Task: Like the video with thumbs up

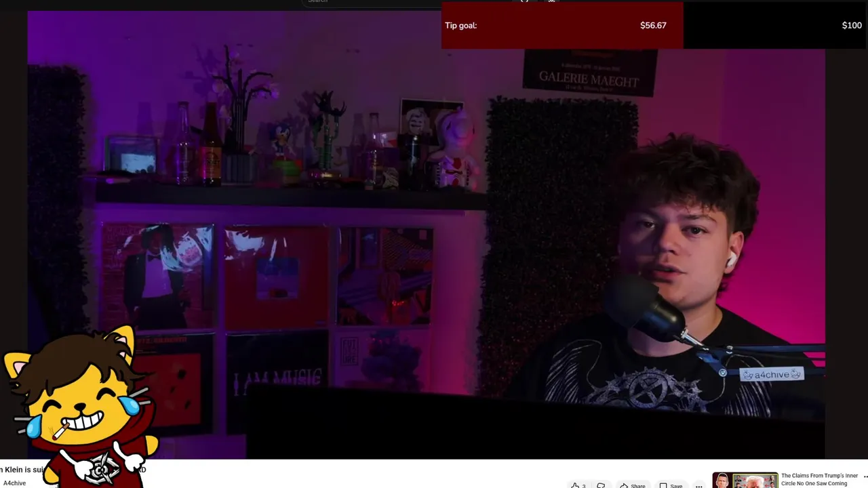Action: pos(578,485)
